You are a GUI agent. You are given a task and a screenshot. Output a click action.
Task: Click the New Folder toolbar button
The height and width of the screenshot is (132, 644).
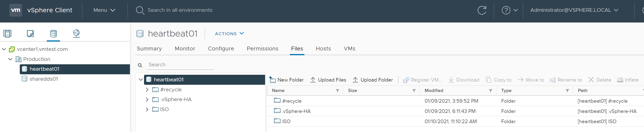coord(286,80)
